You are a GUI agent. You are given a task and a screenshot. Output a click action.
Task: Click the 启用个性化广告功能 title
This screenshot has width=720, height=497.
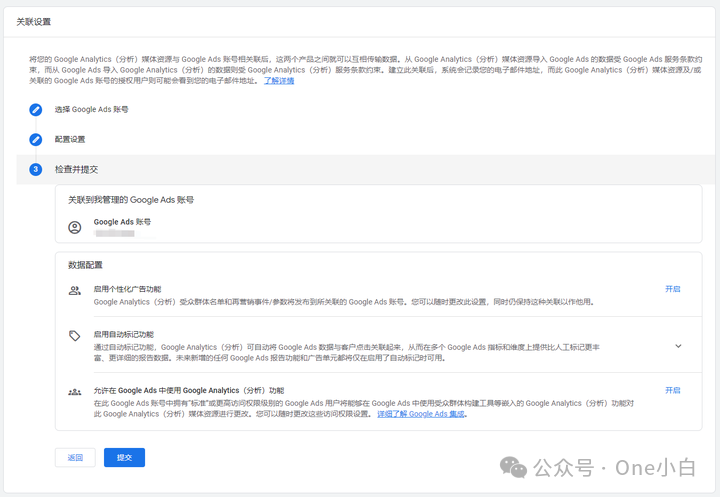click(128, 289)
